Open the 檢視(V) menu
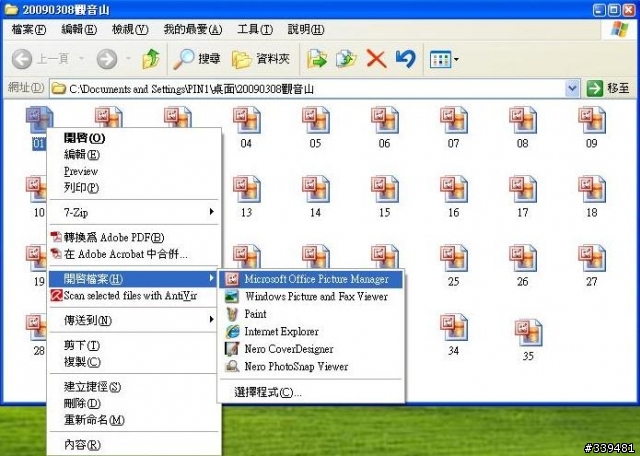The width and height of the screenshot is (640, 456). [x=130, y=29]
